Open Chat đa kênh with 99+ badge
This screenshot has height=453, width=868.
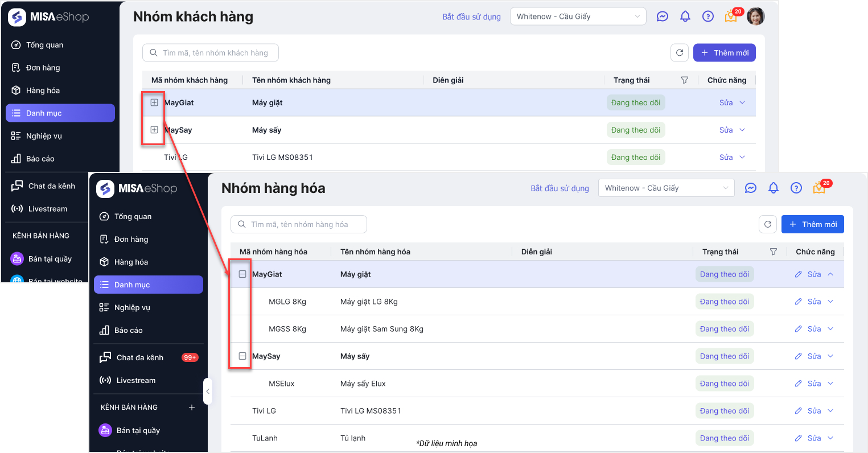point(140,357)
